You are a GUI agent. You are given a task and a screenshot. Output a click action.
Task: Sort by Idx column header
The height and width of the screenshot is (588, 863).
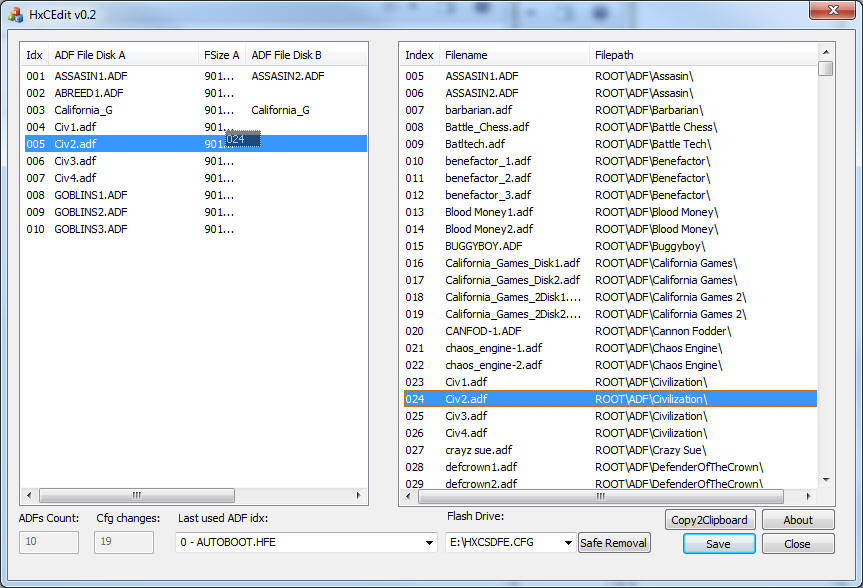point(35,55)
